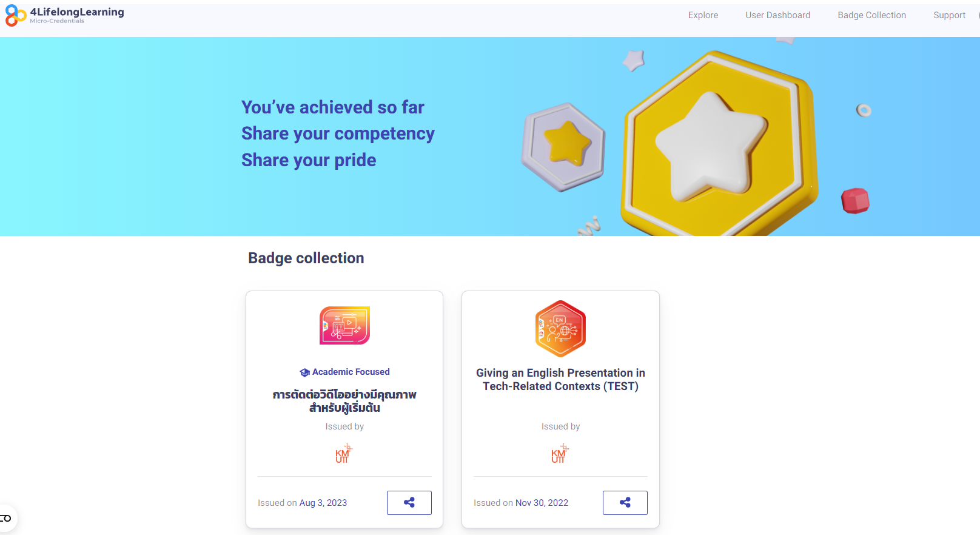This screenshot has width=980, height=535.
Task: Open the Support section
Action: 949,15
